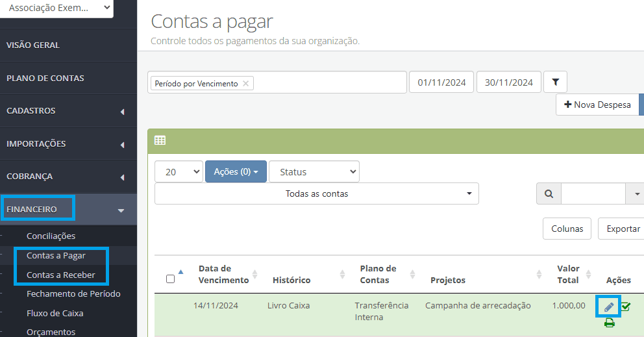Edit the Livro Caixa entry with pencil icon
Image resolution: width=644 pixels, height=337 pixels.
click(x=609, y=306)
